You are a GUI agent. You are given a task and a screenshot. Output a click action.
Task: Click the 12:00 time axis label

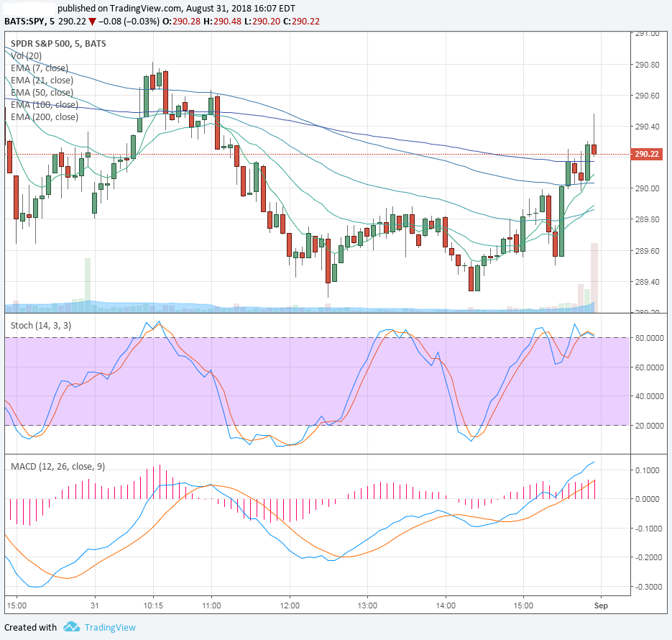(290, 605)
